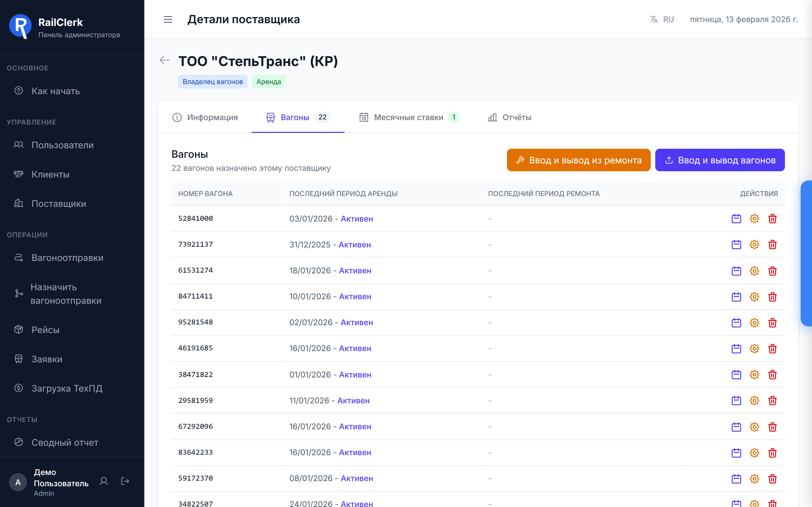Open Сводный отчет from the sidebar
Viewport: 812px width, 507px height.
click(65, 442)
